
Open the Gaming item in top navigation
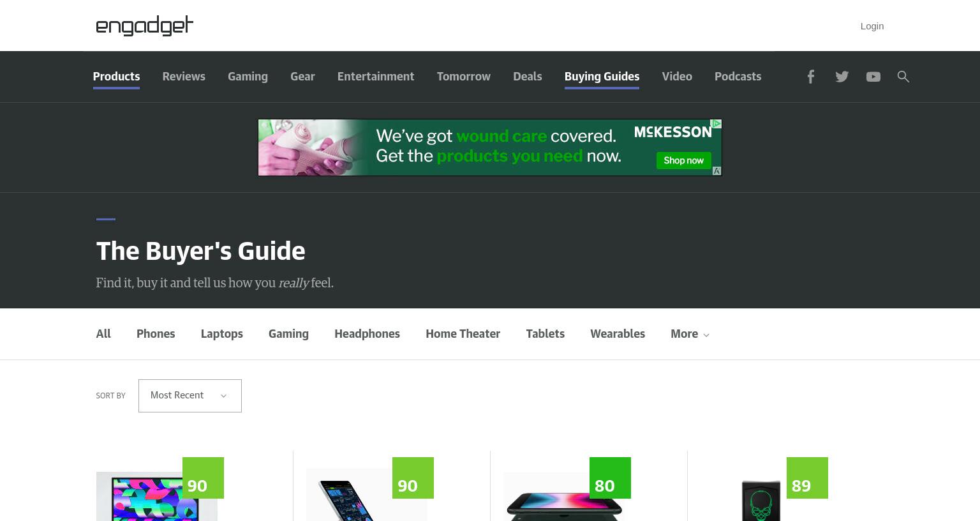point(248,77)
